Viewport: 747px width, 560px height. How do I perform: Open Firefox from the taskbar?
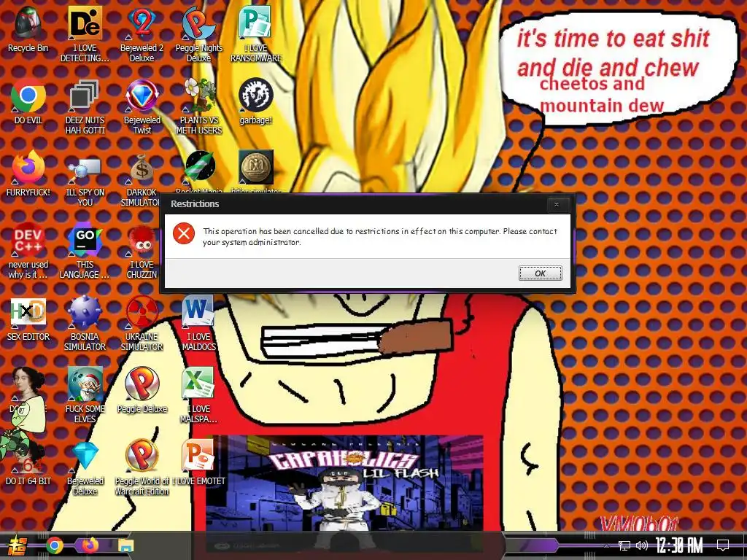[90, 545]
